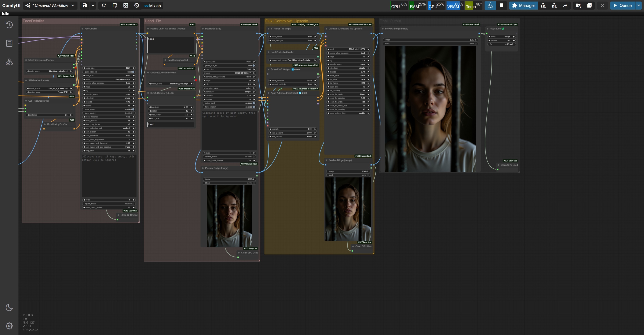Image resolution: width=644 pixels, height=335 pixels.
Task: Click the interrupt (circle-slash) icon
Action: (x=136, y=6)
